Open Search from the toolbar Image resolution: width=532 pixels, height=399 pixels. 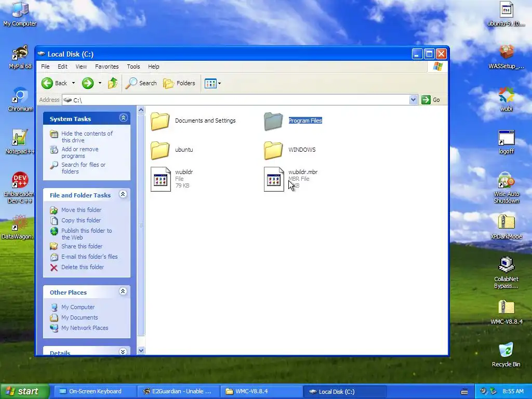[141, 83]
